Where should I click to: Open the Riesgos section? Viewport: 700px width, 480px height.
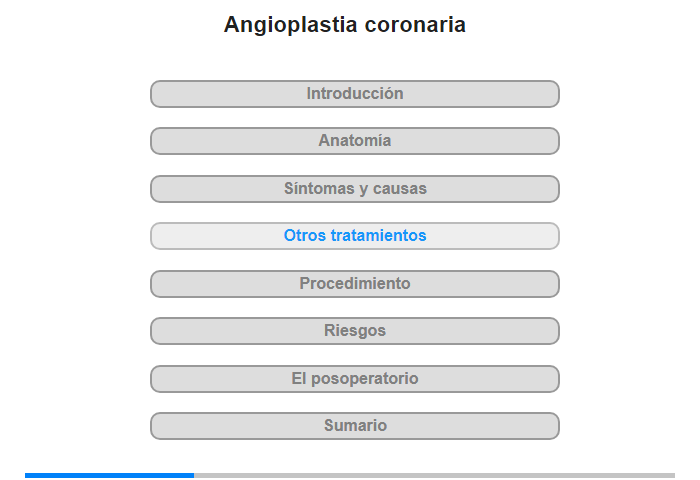(355, 331)
